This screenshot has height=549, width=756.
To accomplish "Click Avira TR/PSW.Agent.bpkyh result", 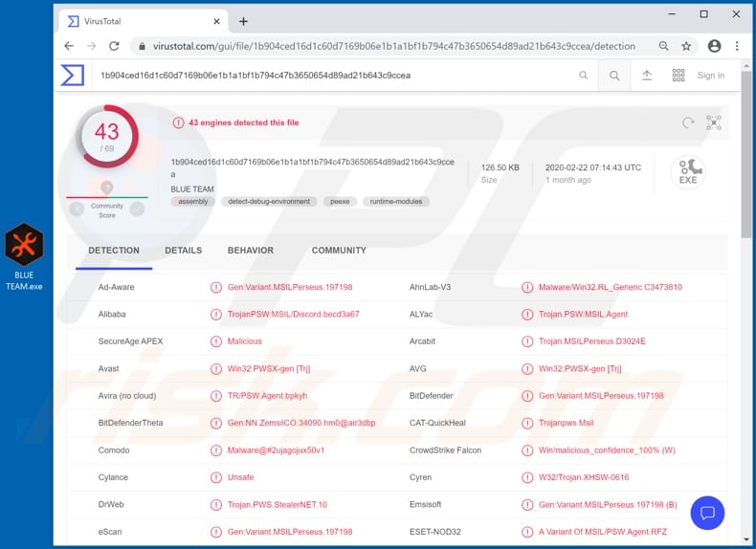I will [x=267, y=396].
